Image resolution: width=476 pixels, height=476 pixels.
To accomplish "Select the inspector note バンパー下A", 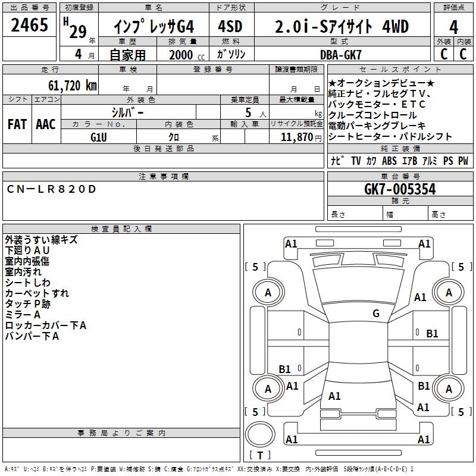I will (32, 336).
